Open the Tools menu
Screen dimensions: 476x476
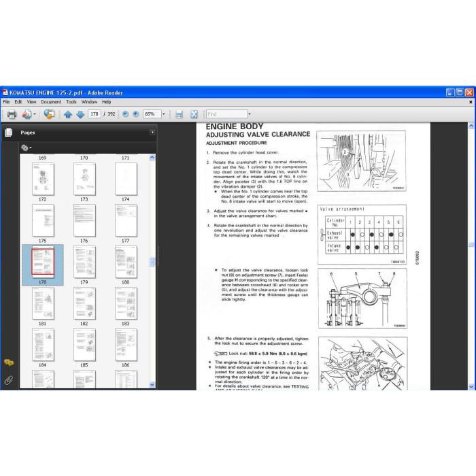pos(71,102)
